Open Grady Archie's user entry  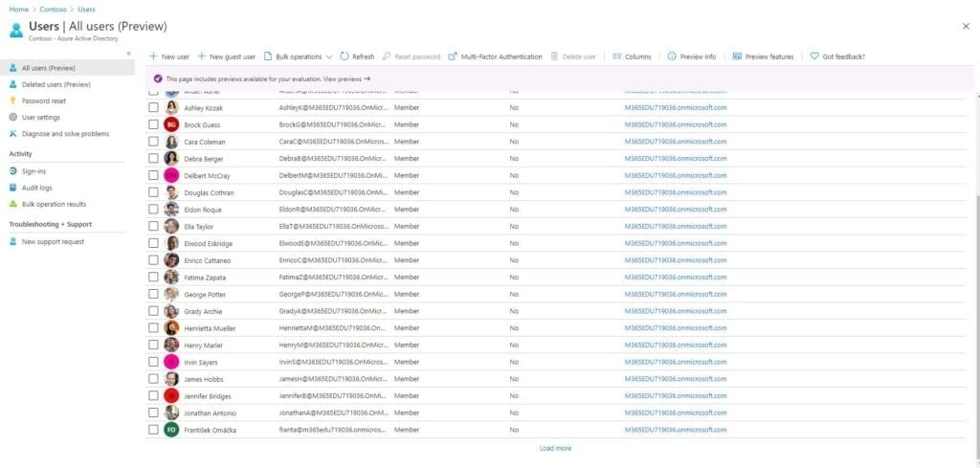[203, 311]
